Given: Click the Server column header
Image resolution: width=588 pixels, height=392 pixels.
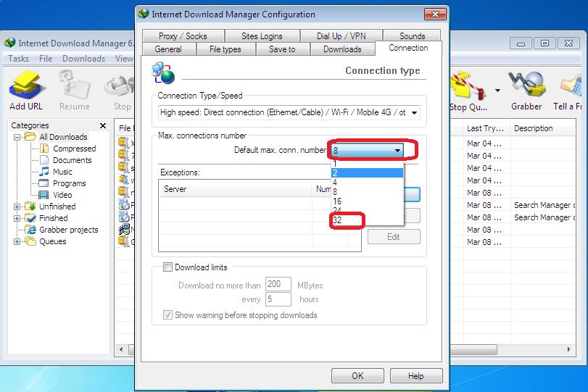Looking at the screenshot, I should [x=236, y=189].
